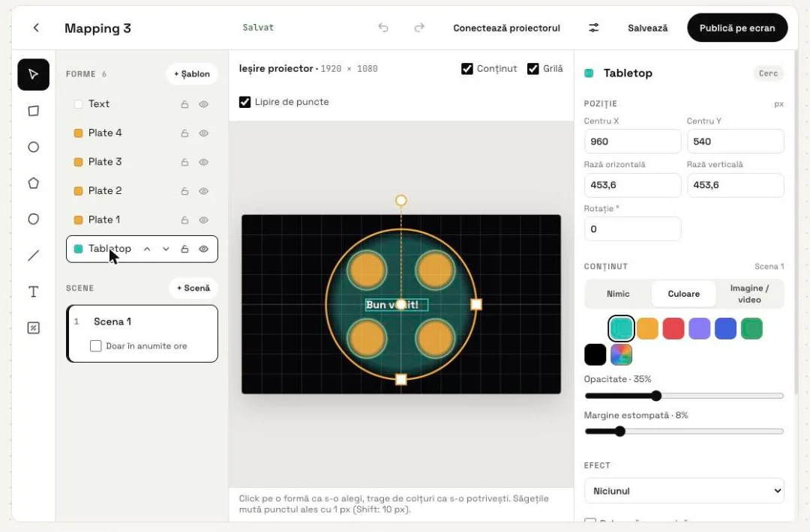This screenshot has width=810, height=532.
Task: Lock the Tabletop shape
Action: click(x=184, y=250)
